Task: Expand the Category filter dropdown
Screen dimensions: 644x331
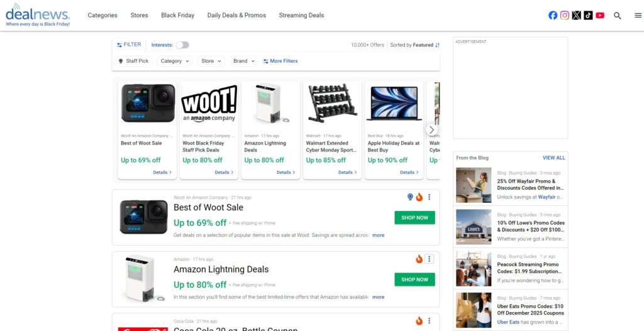Action: click(x=175, y=61)
